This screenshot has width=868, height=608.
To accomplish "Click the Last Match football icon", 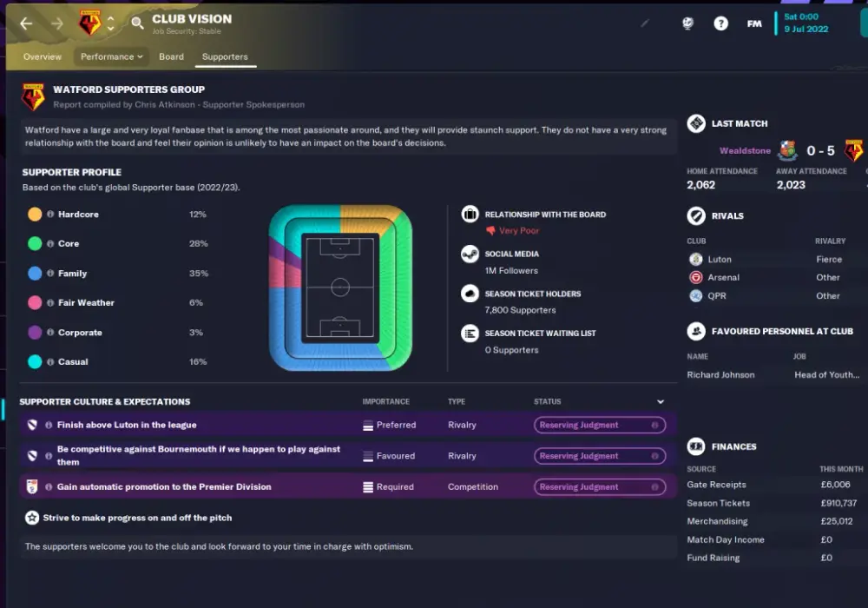I will coord(696,123).
